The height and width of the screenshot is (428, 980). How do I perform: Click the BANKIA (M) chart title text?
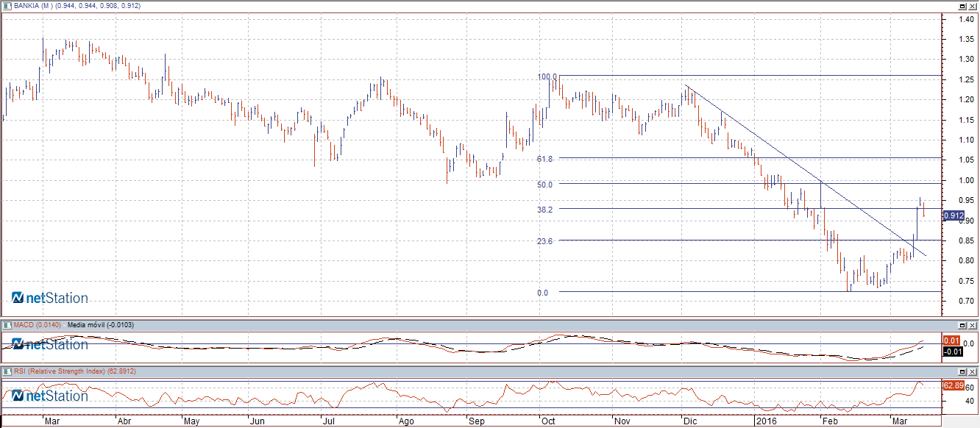34,5
